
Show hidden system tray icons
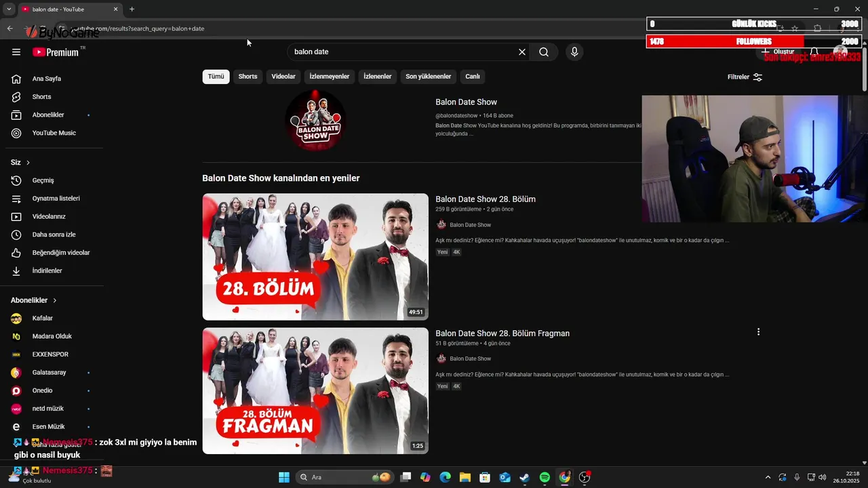tap(768, 477)
